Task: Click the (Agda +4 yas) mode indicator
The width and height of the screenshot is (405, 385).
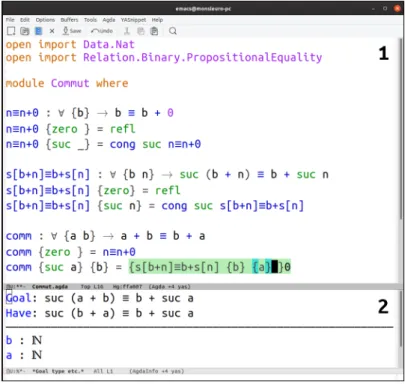Action: (x=169, y=286)
